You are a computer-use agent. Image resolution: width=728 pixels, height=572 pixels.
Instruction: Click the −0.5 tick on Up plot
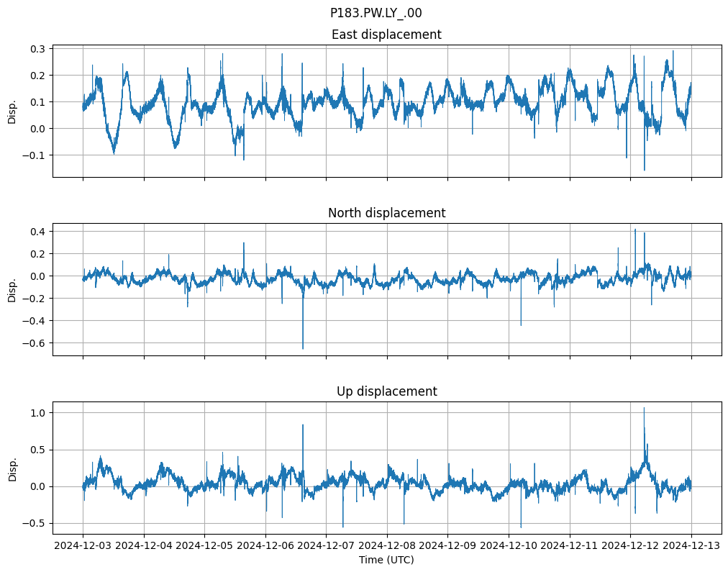pyautogui.click(x=35, y=524)
